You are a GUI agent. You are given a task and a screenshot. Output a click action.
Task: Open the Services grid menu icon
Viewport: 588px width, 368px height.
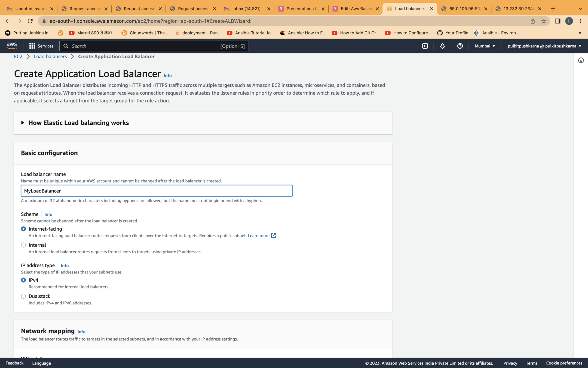(32, 46)
